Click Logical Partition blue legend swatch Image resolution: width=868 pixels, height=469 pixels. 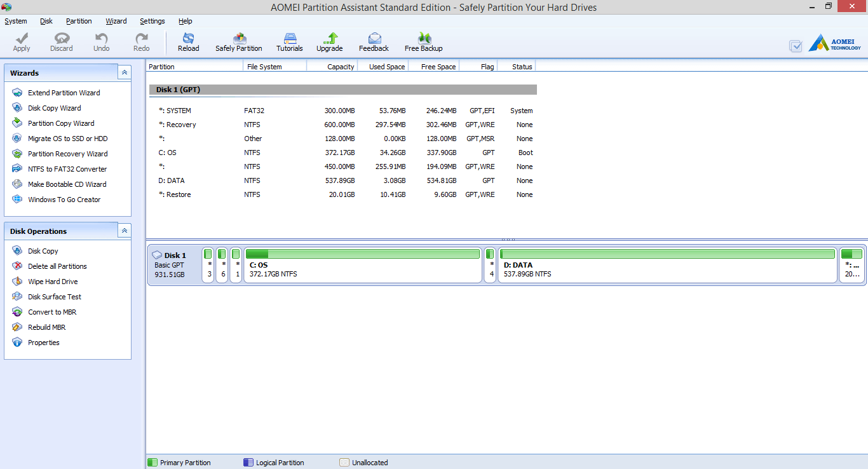248,463
